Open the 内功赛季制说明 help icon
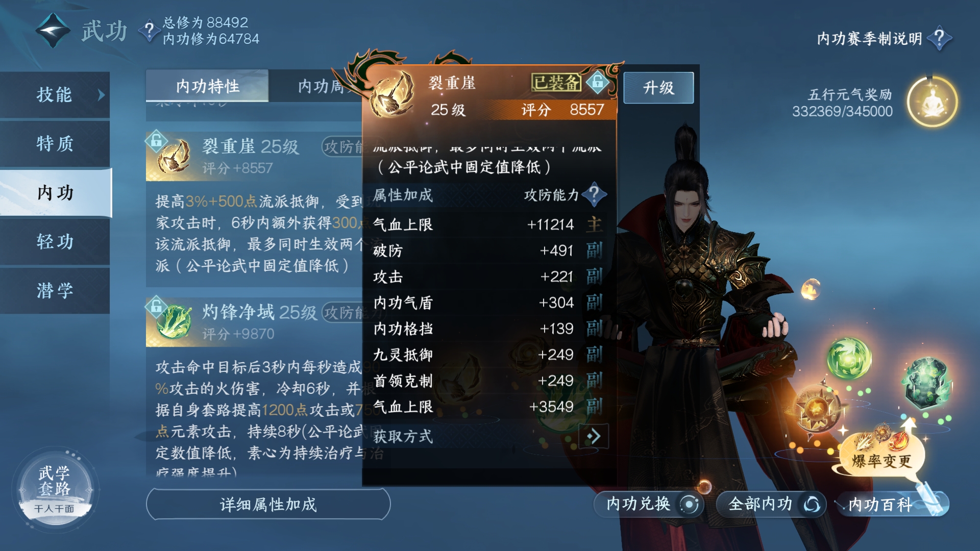The width and height of the screenshot is (980, 551). pos(939,38)
